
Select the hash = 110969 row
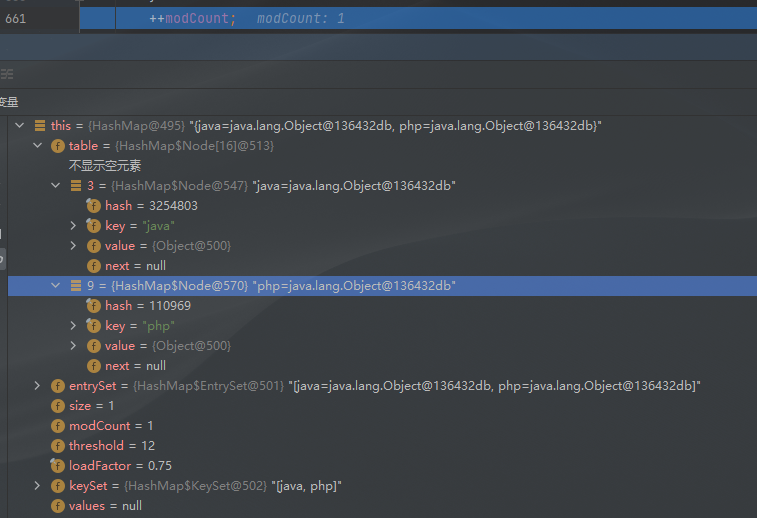(x=382, y=306)
